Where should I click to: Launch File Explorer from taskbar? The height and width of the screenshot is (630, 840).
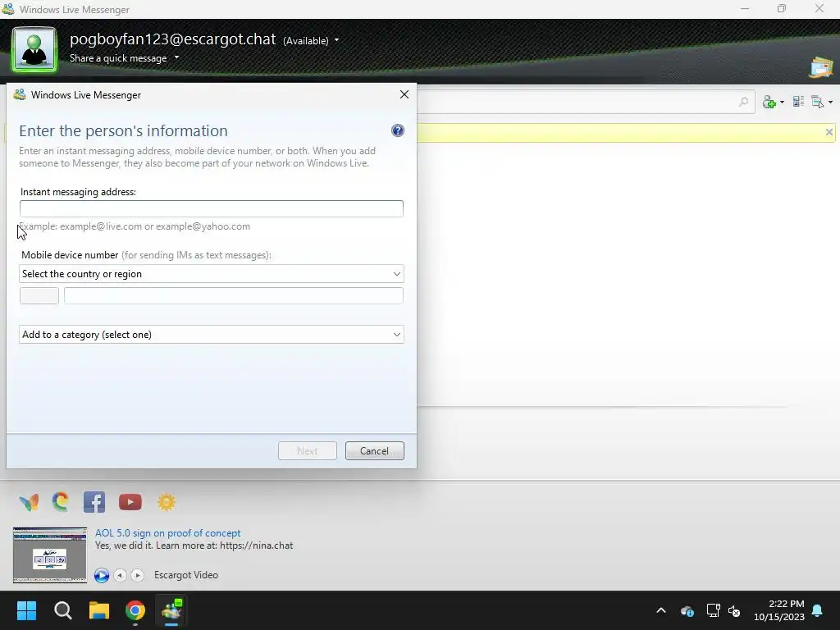(x=99, y=610)
